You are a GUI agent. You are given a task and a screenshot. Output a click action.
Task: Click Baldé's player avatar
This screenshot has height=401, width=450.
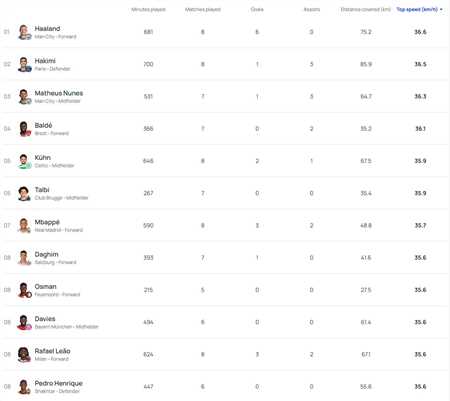[24, 129]
